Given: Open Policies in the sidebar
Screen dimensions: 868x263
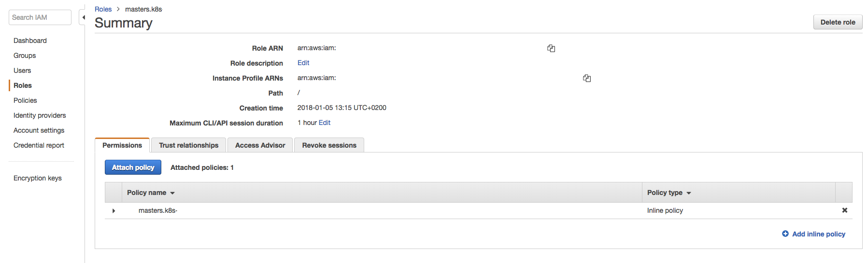Looking at the screenshot, I should pyautogui.click(x=25, y=100).
